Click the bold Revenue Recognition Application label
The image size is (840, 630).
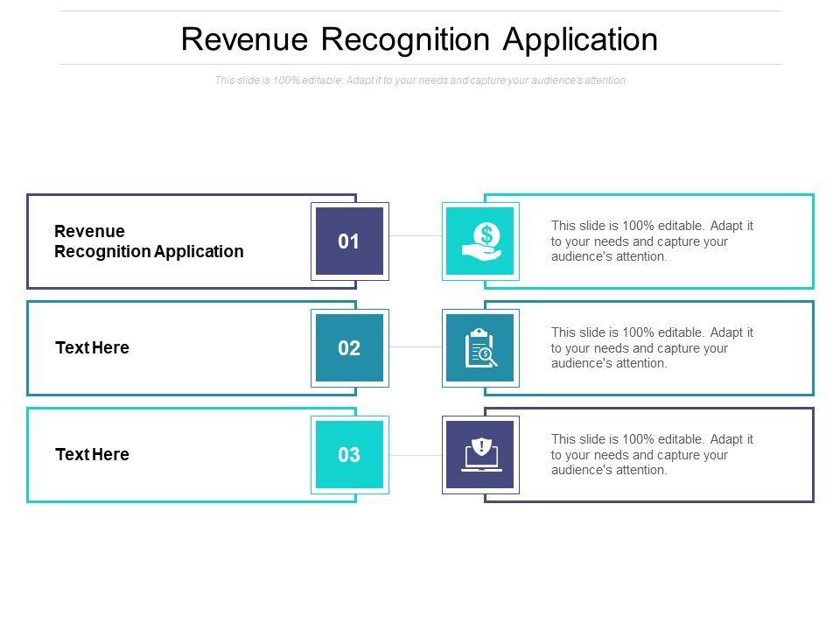pos(149,241)
